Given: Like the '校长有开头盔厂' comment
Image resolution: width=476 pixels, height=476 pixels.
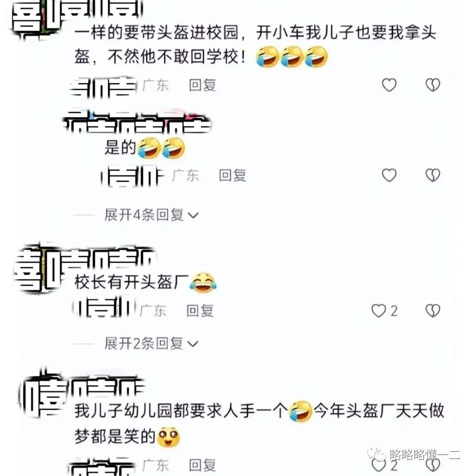Looking at the screenshot, I should click(x=379, y=311).
